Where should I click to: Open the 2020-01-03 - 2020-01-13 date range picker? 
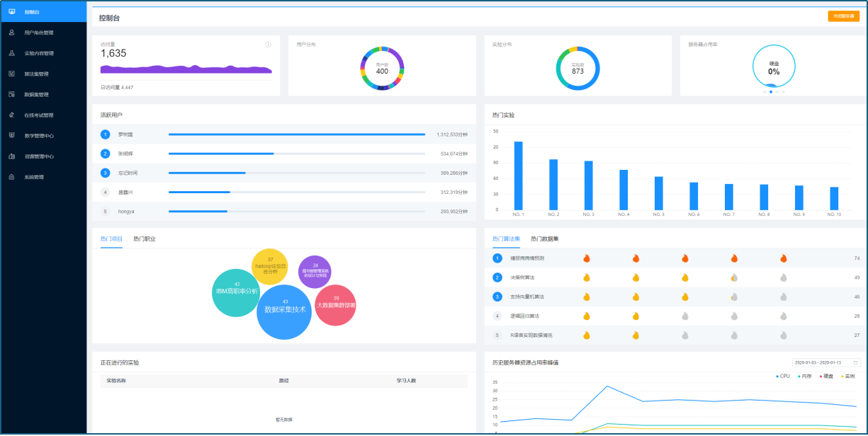pos(826,362)
